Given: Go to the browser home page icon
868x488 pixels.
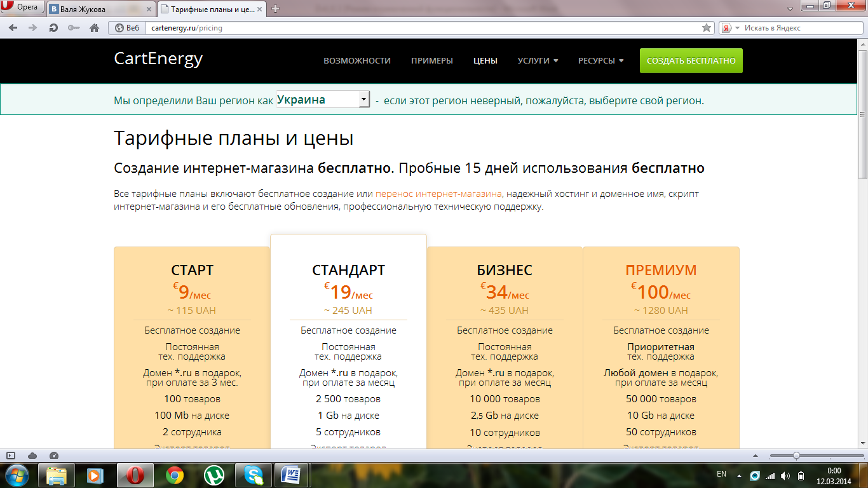Looking at the screenshot, I should 94,28.
